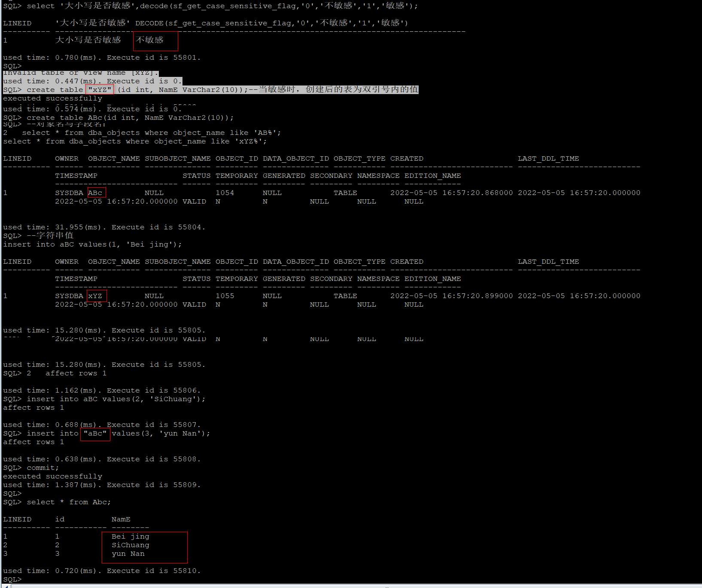This screenshot has height=588, width=702.
Task: Click the value 'yun Nan' in results
Action: pyautogui.click(x=128, y=553)
